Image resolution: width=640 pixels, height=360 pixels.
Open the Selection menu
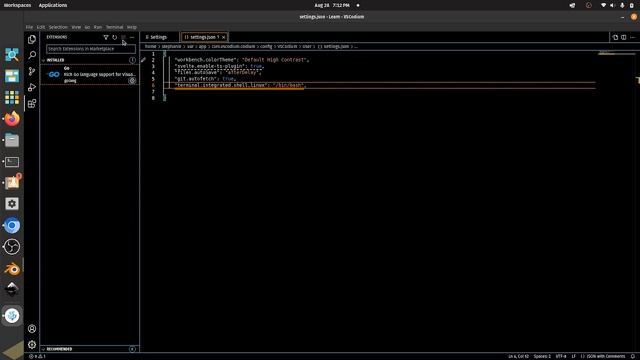tap(58, 27)
